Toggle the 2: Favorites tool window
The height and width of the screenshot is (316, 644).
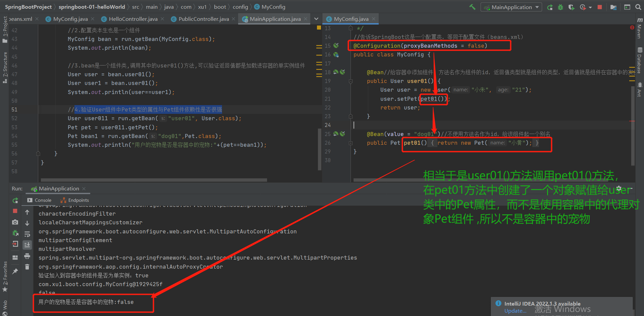coord(5,276)
